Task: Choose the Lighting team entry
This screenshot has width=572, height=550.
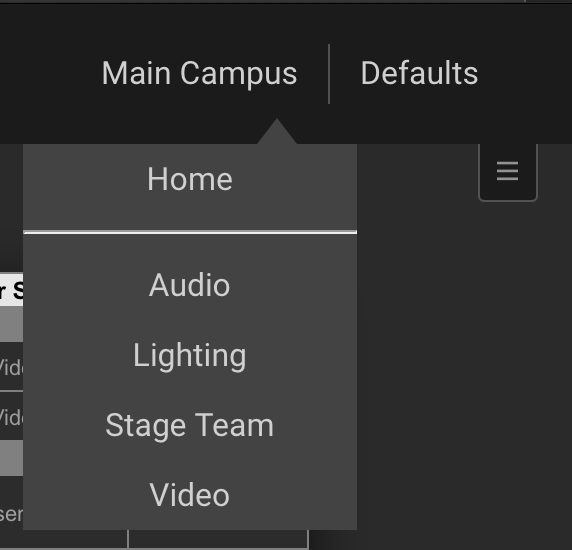Action: click(x=190, y=355)
